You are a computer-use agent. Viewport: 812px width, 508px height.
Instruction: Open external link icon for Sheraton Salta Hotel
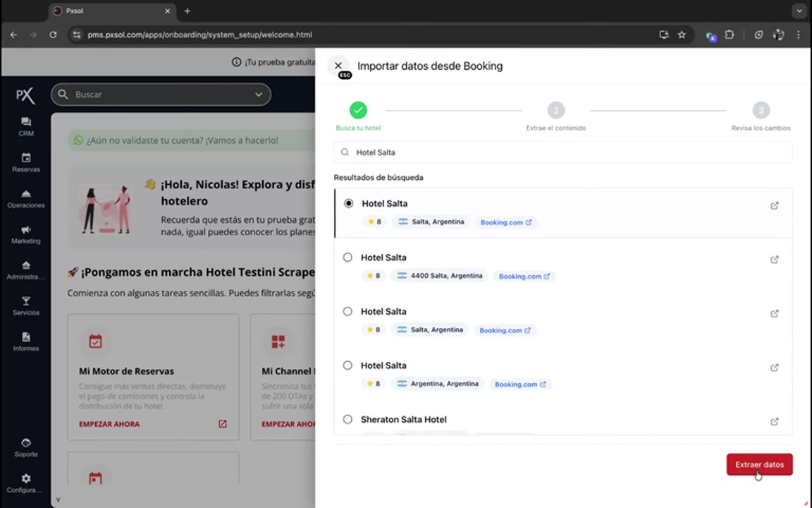point(774,421)
